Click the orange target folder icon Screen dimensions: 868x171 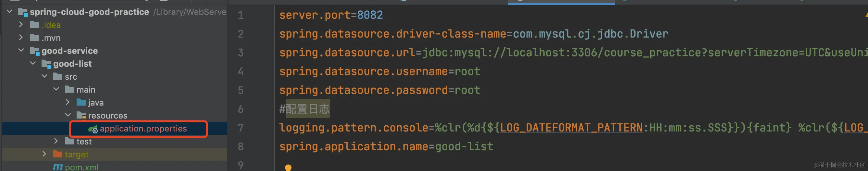58,154
